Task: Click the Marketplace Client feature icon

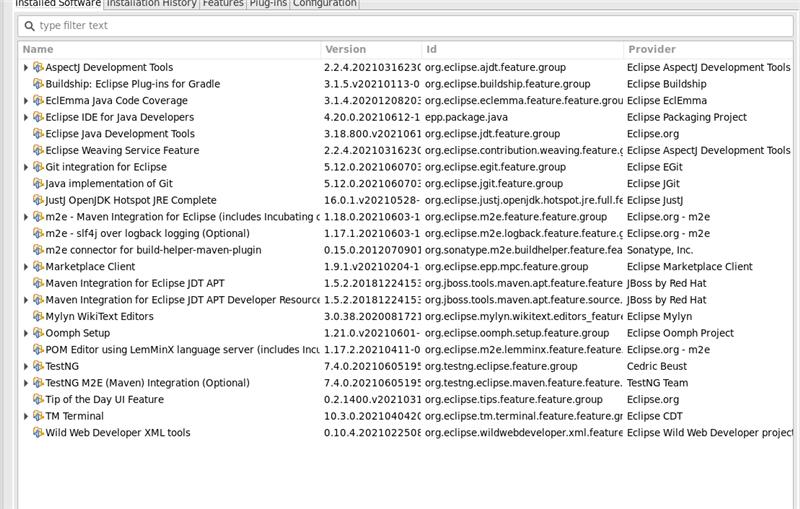Action: 38,266
